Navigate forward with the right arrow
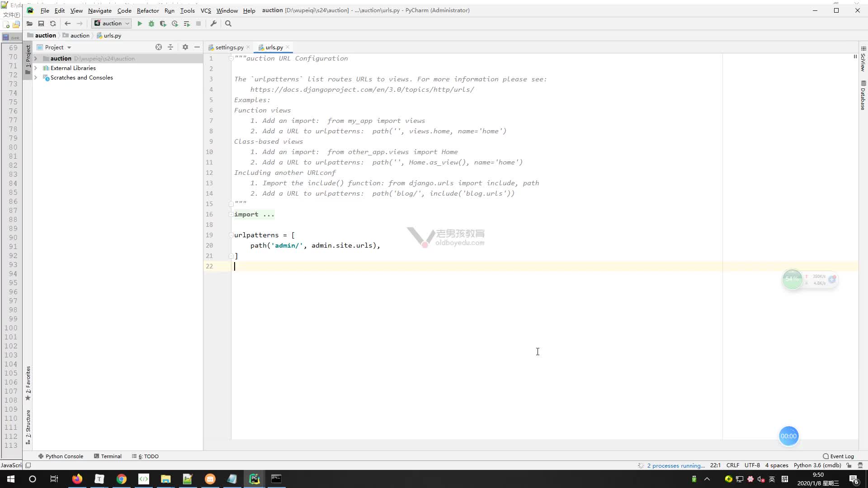Viewport: 868px width, 488px height. tap(80, 23)
